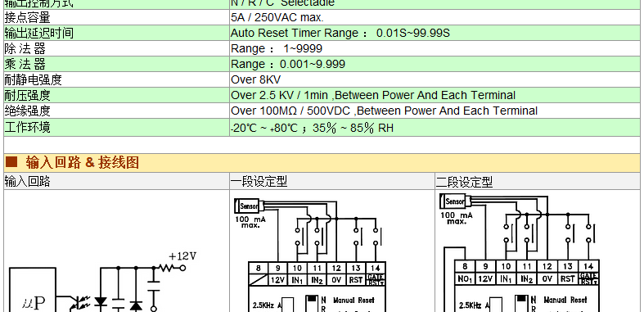Viewport: 644px width, 312px height.
Task: Click Manual Reset label in 二段设定型 diagram
Action: (565, 300)
